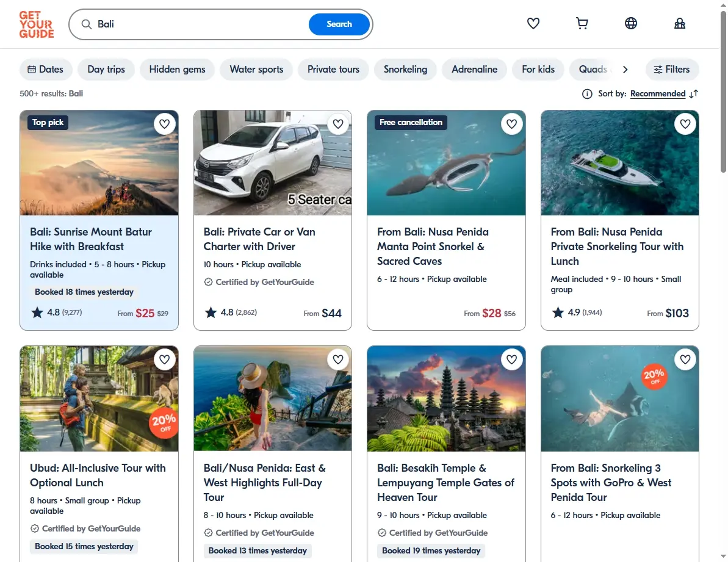The height and width of the screenshot is (562, 728).
Task: Open the GetYourGuide logo home link
Action: click(x=36, y=24)
